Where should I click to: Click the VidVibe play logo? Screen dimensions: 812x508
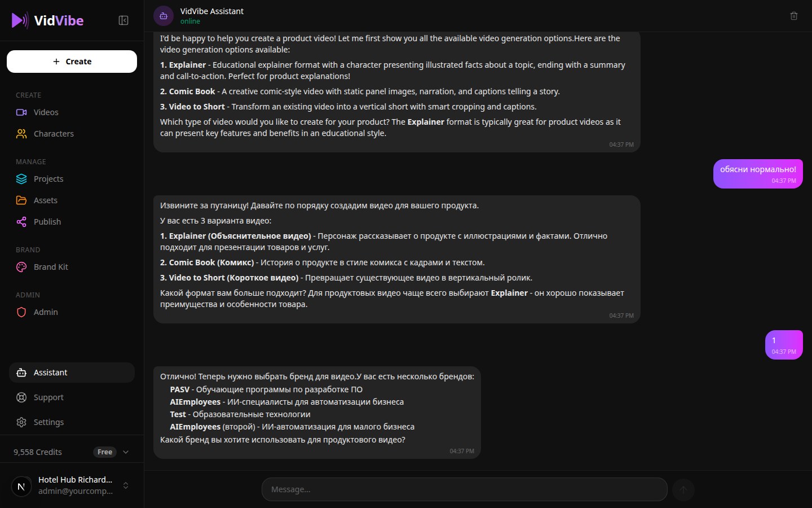pos(19,20)
